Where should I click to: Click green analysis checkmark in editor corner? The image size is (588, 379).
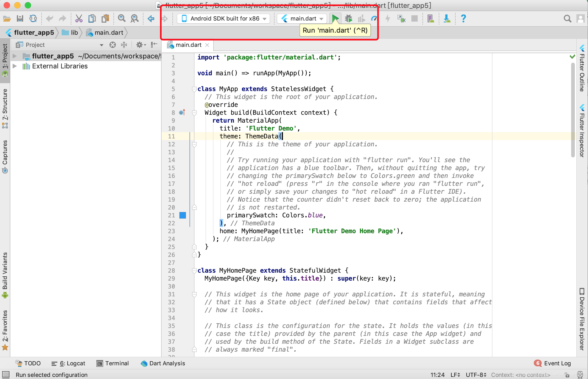572,57
